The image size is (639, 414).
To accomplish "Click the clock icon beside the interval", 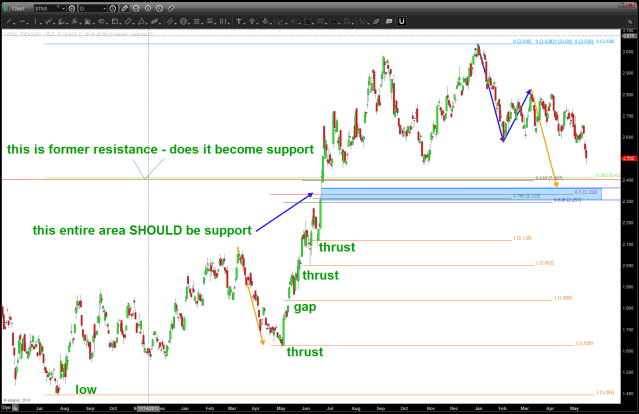I will click(113, 8).
